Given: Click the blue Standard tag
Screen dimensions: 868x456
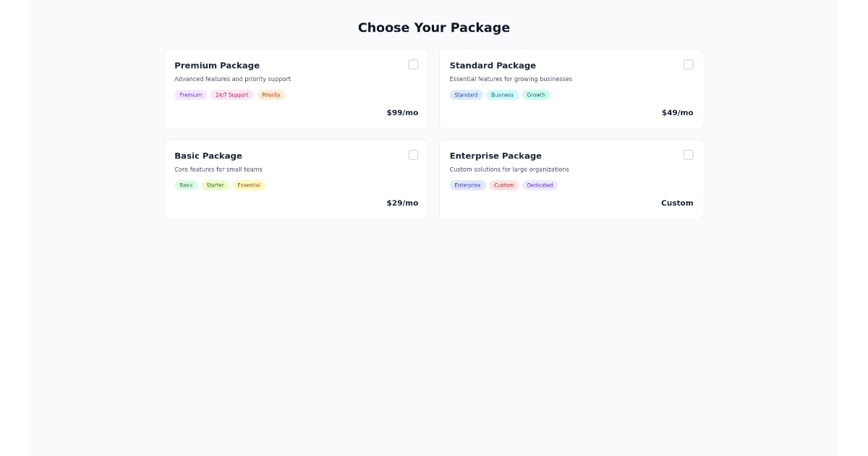Looking at the screenshot, I should [x=466, y=95].
